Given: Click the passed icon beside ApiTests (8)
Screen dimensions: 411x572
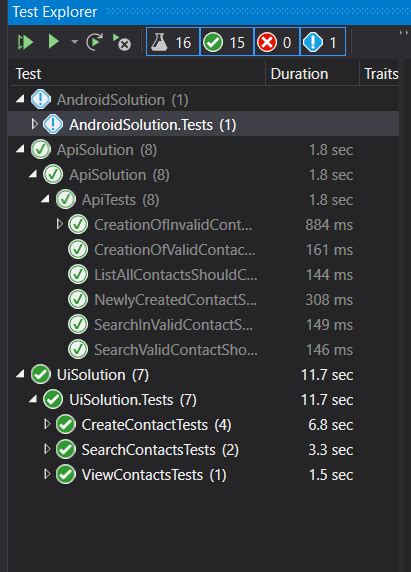Looking at the screenshot, I should 66,200.
